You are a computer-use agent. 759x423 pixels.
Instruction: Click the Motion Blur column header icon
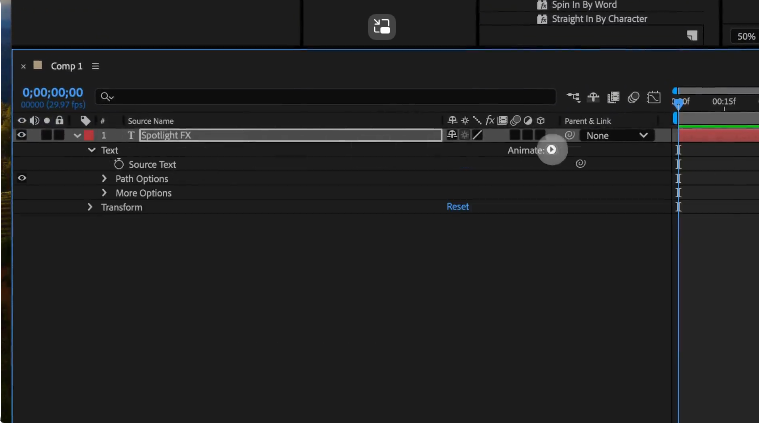click(x=515, y=121)
